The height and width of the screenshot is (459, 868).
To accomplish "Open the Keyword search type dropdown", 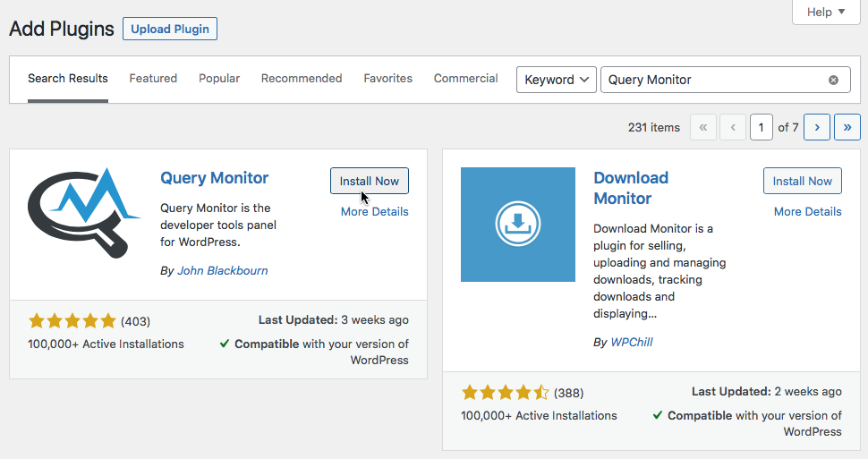I will coord(557,80).
